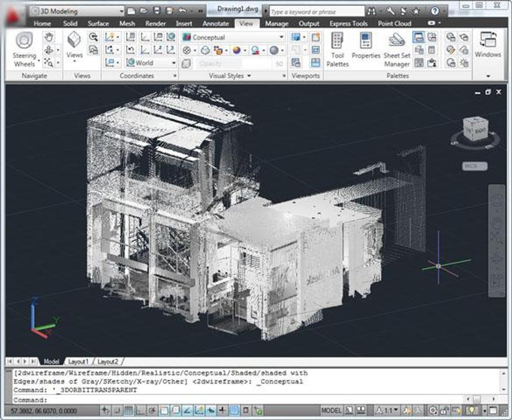
Task: Click the command window vertical scrollbar down arrow
Action: point(504,390)
